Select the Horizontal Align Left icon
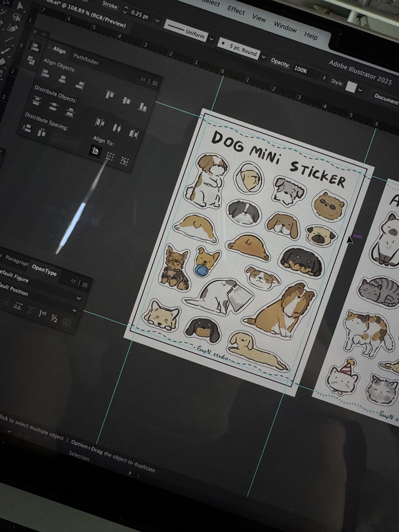Viewport: 399px width, 532px height. [46, 73]
